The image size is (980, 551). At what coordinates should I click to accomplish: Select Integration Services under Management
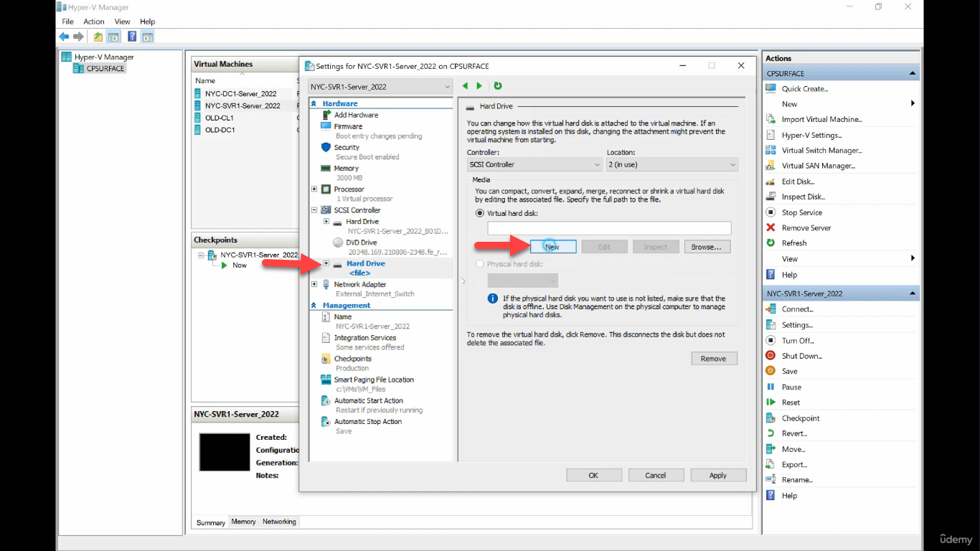pos(364,338)
